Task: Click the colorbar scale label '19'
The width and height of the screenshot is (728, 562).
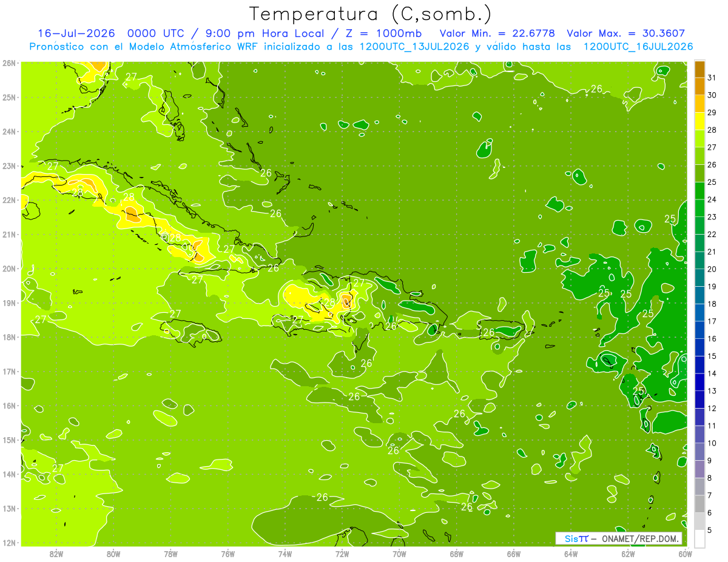Action: [x=712, y=287]
